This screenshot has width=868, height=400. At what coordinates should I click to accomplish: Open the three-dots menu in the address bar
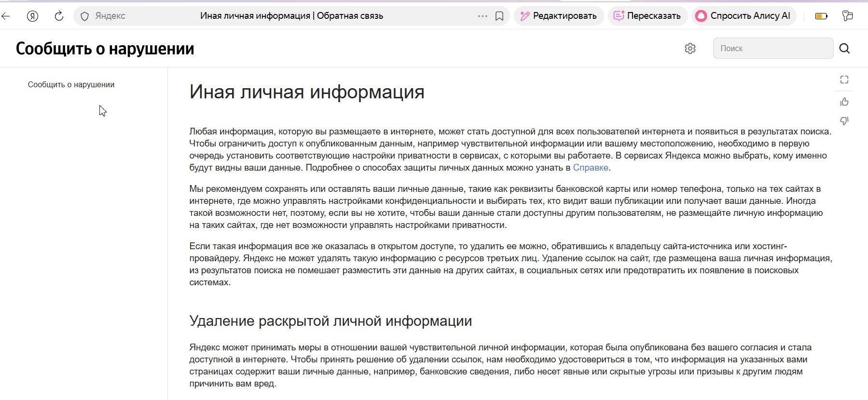[x=482, y=16]
